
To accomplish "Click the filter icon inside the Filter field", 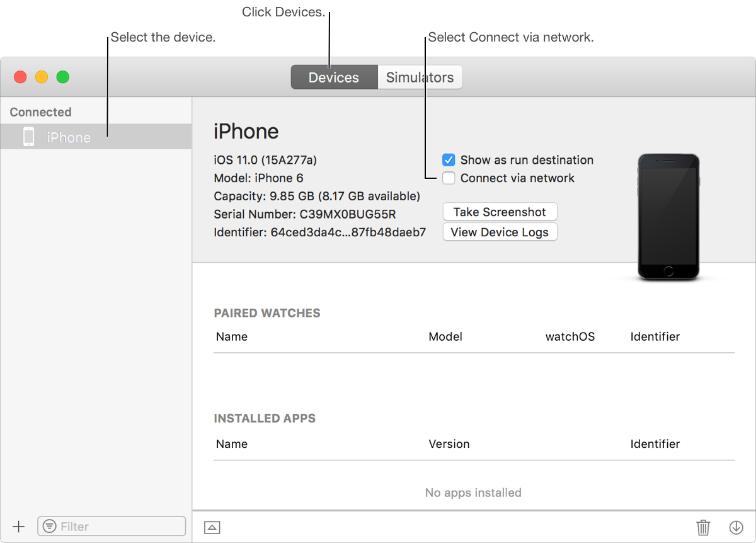I will click(x=48, y=525).
